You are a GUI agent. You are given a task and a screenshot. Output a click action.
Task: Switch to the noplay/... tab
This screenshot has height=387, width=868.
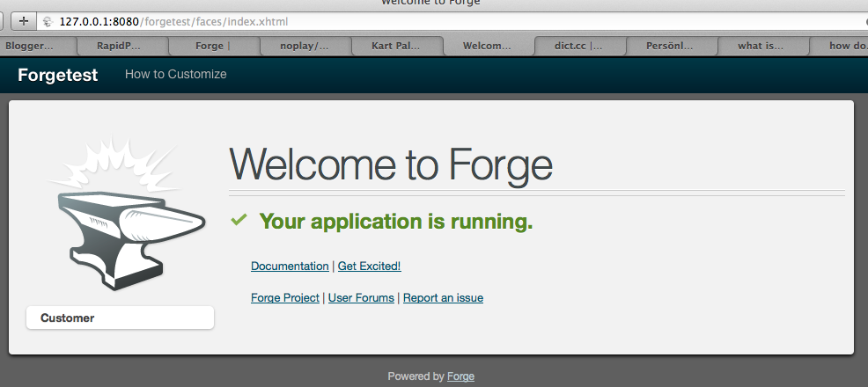click(x=305, y=47)
